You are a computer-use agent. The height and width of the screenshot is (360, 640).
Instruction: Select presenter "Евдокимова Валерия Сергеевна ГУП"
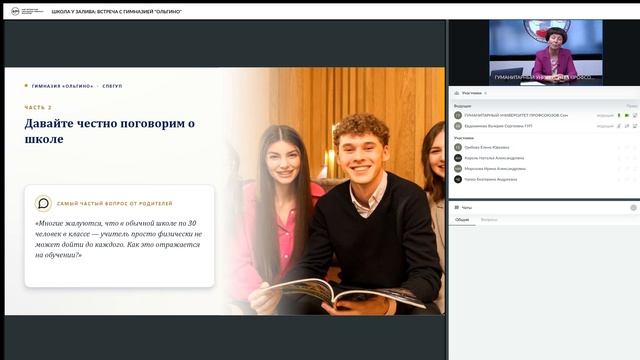498,126
